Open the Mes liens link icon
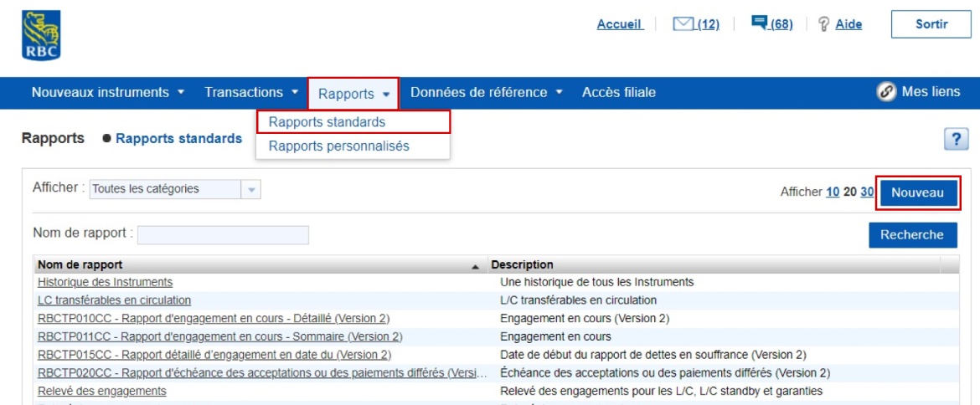980x405 pixels. [887, 92]
